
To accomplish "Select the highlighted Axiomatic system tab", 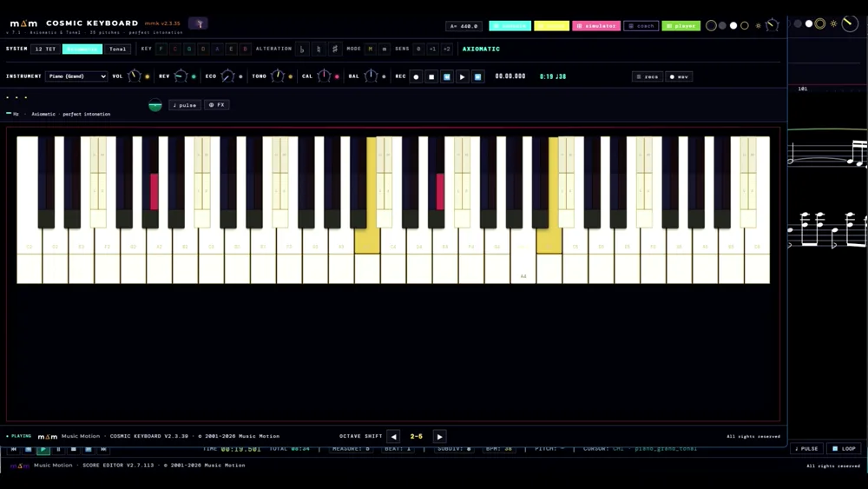I will (x=82, y=49).
